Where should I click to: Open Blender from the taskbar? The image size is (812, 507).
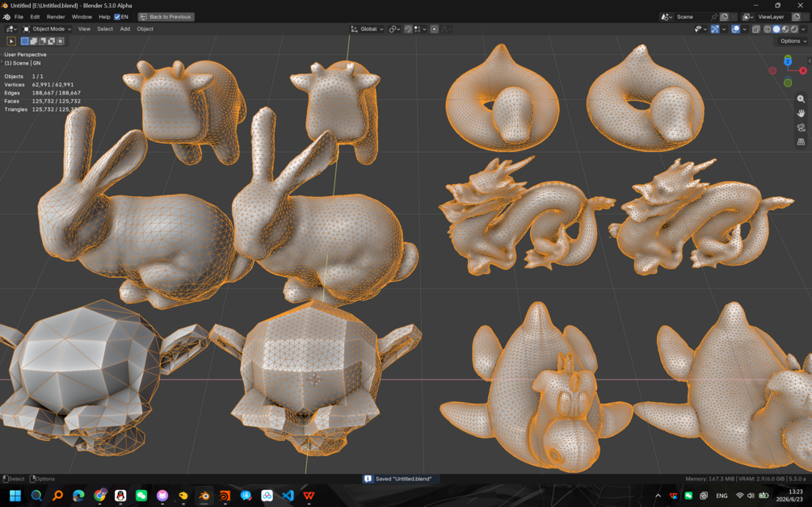pos(204,496)
